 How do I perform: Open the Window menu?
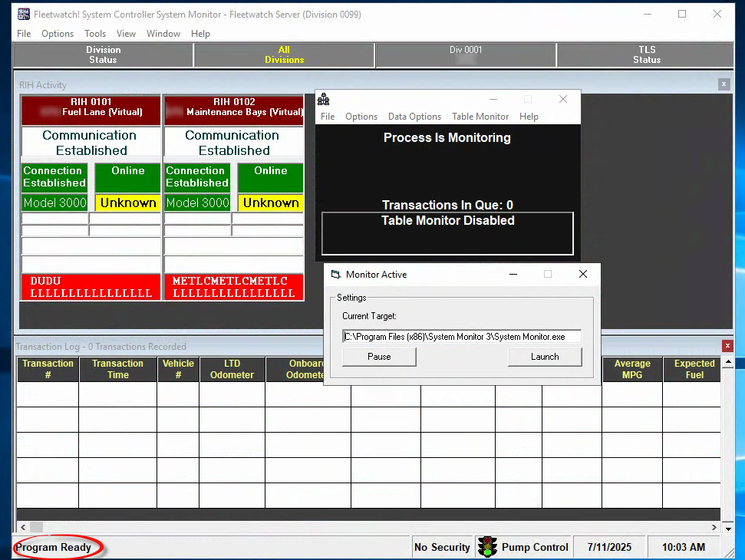(163, 34)
